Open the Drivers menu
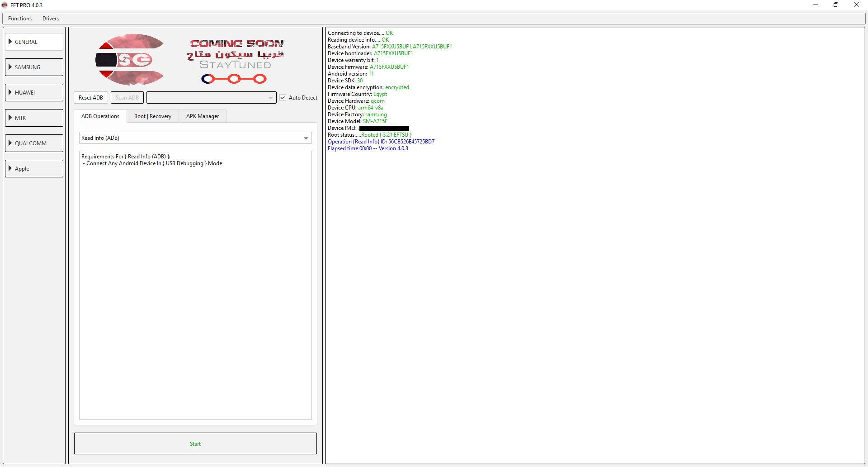Screen dimensions: 868x467 [x=51, y=19]
